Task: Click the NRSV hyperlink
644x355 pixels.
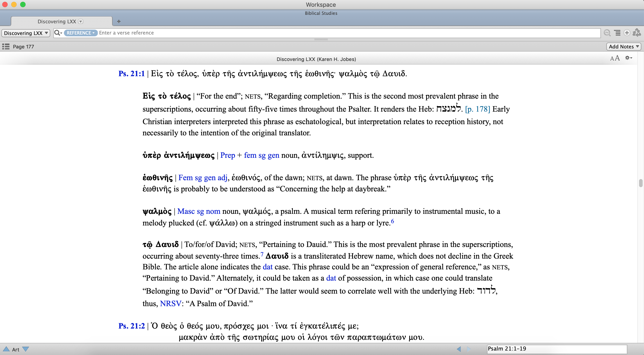Action: (170, 303)
